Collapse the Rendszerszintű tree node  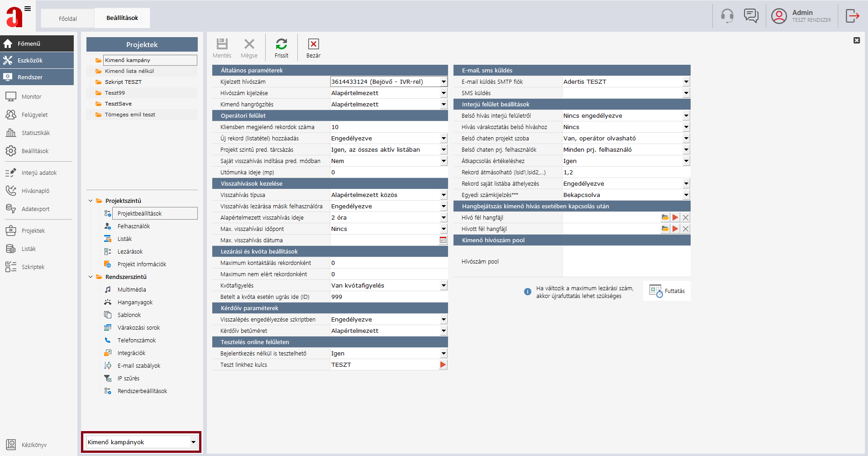tap(91, 277)
